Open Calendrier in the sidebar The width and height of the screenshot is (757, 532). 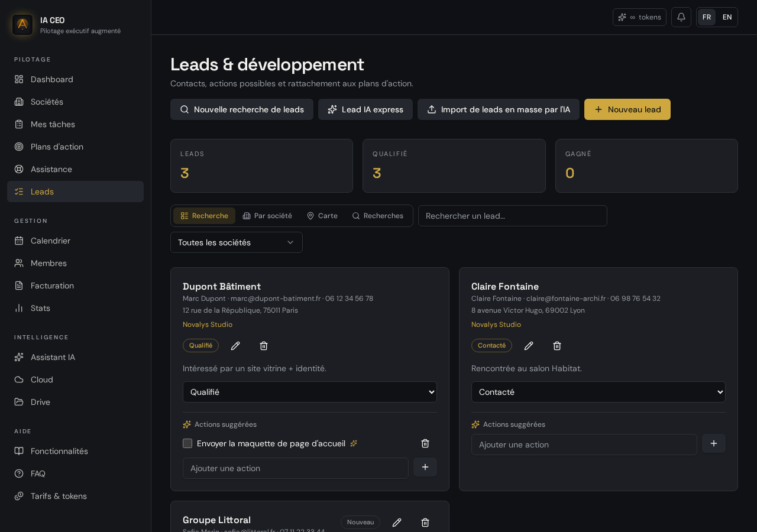(x=75, y=241)
